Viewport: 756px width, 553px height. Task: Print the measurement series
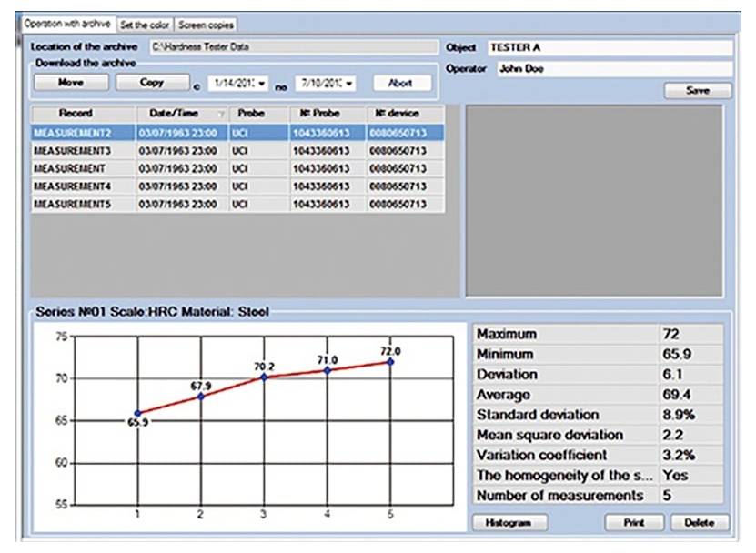(635, 521)
